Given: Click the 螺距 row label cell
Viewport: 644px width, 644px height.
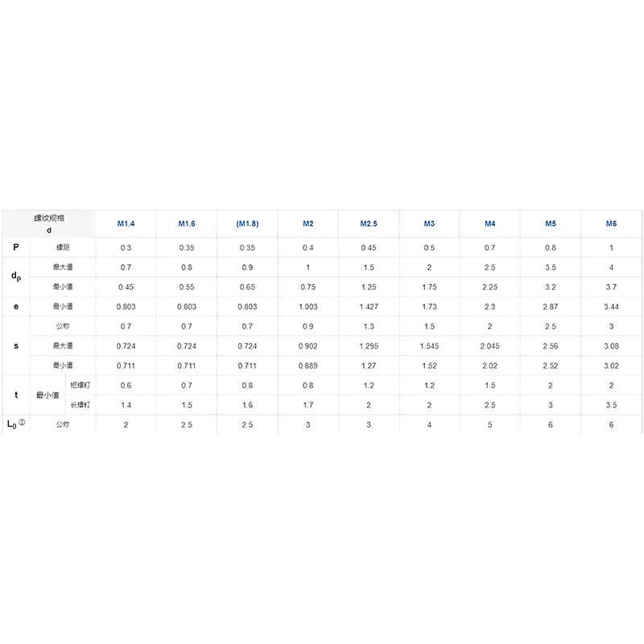Looking at the screenshot, I should click(x=63, y=247).
